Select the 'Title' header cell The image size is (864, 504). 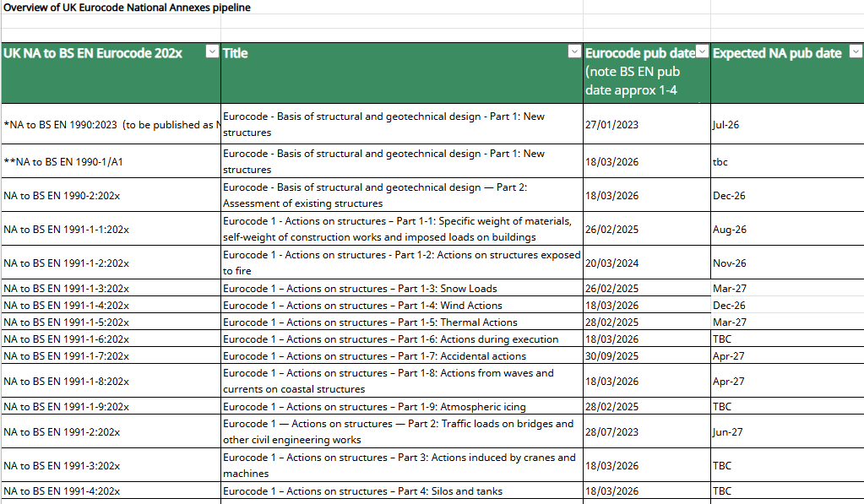(402, 73)
